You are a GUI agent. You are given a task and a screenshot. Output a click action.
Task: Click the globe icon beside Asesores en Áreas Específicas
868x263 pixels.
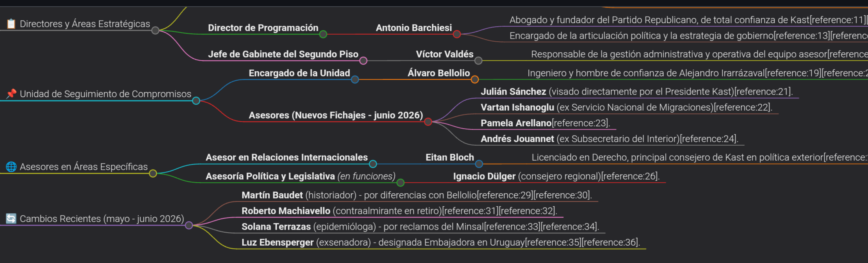tap(11, 167)
